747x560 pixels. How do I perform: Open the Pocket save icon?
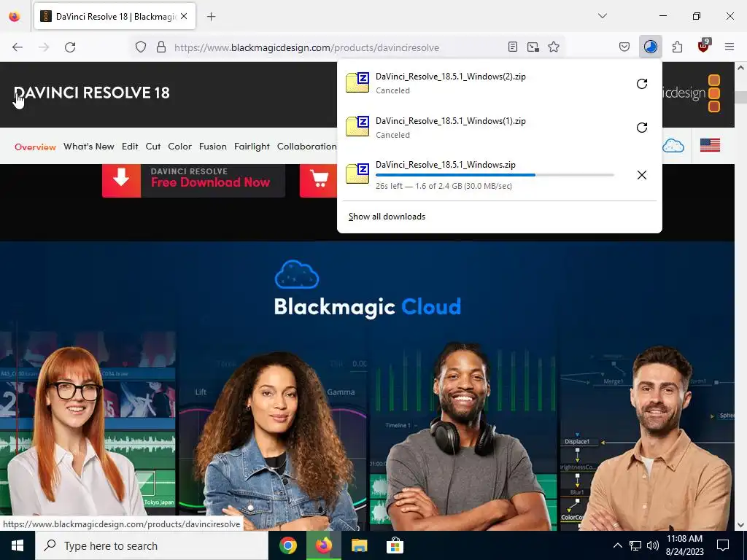click(x=624, y=47)
